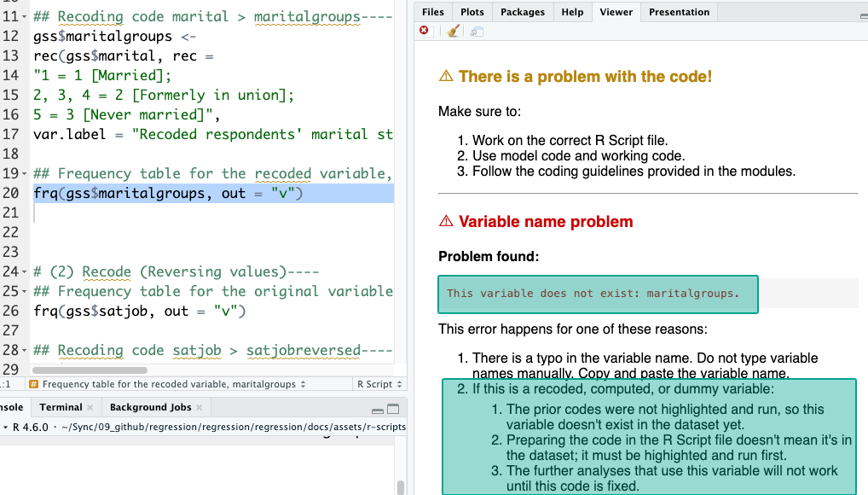Click "The further analyses that use this variable" item
This screenshot has height=495, width=868.
pos(672,479)
